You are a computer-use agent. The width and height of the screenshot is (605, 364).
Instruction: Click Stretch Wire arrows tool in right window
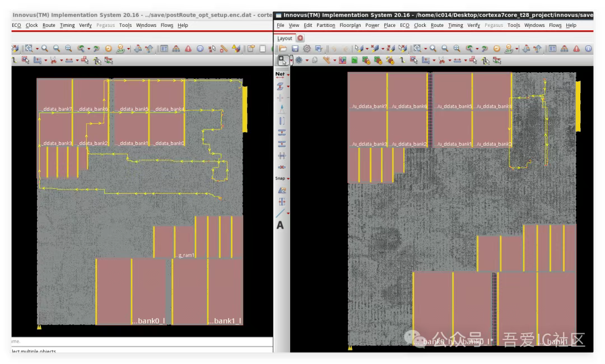(457, 60)
